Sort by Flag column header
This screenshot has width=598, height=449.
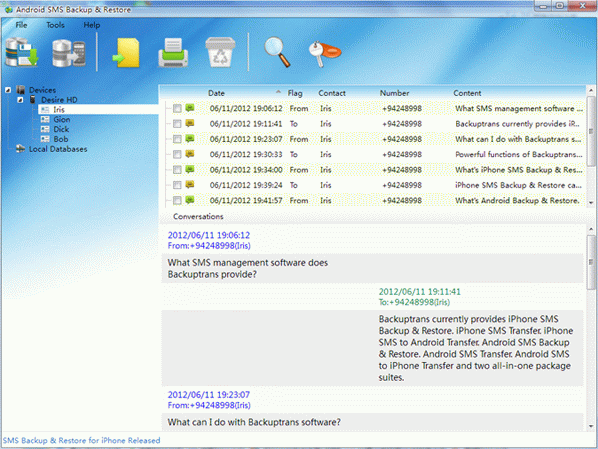[x=295, y=93]
